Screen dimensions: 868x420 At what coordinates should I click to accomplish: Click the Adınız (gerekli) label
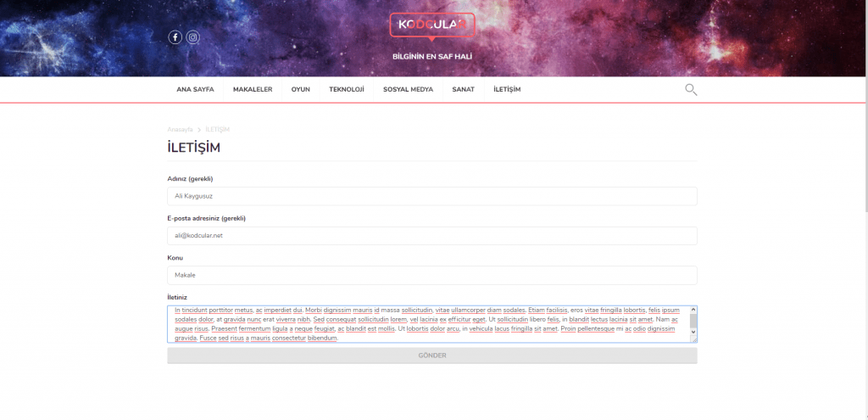[x=190, y=179]
